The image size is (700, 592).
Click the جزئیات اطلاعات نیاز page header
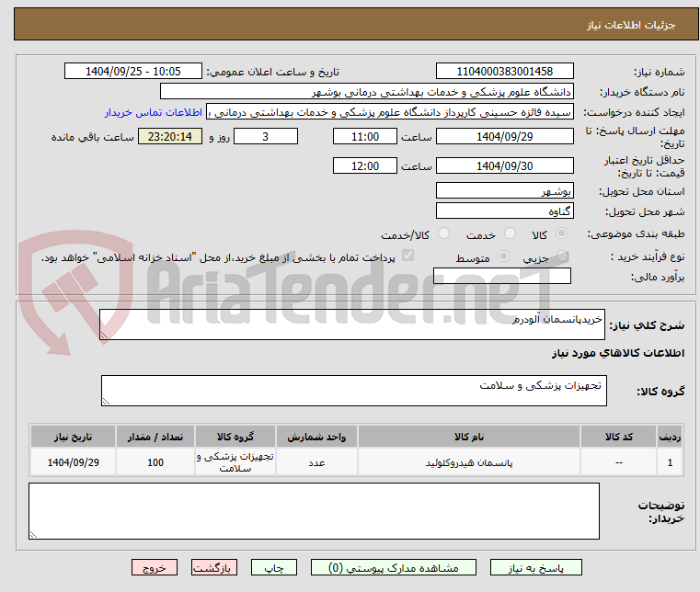pyautogui.click(x=631, y=25)
